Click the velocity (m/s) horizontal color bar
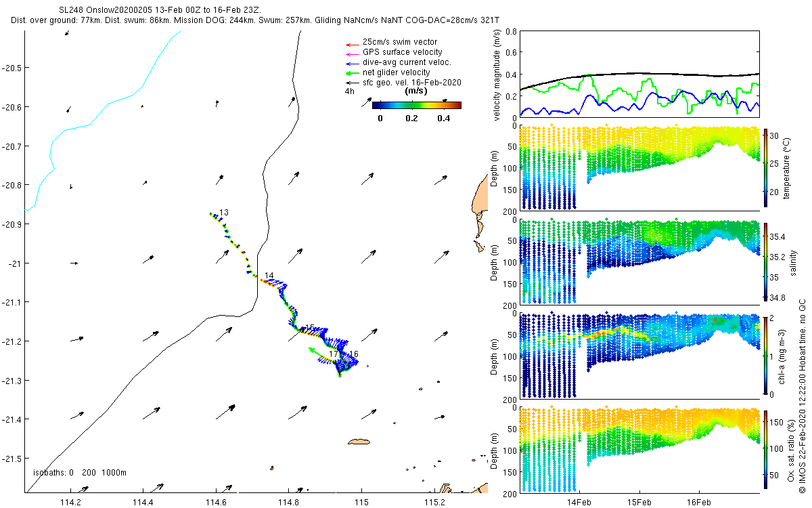Image resolution: width=812 pixels, height=508 pixels. click(417, 105)
